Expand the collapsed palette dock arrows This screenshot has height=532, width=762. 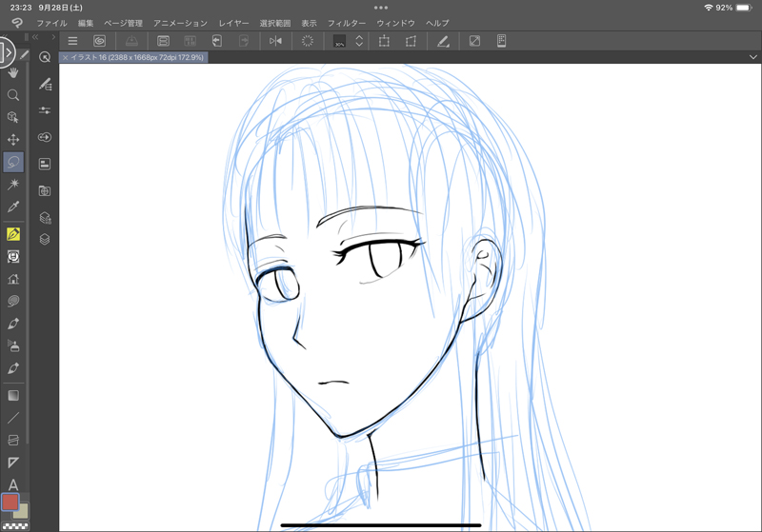tap(35, 38)
